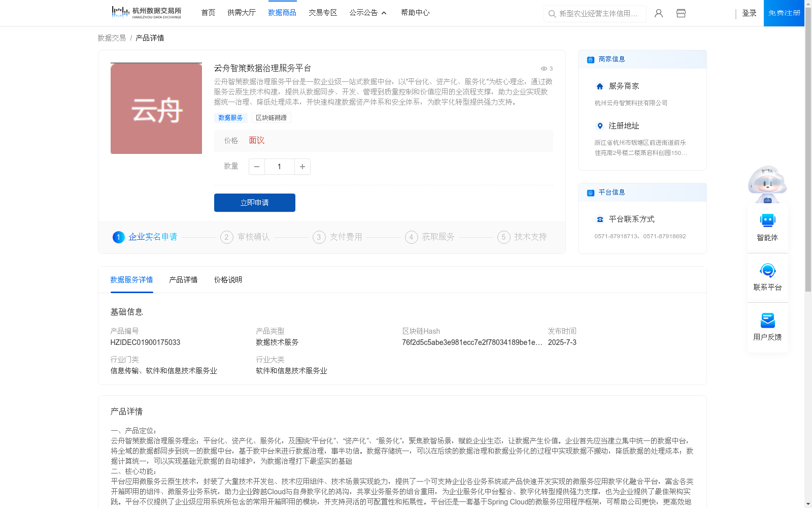Screen dimensions: 812x508
Task: Click the 云舟 product thumbnail image
Action: (x=156, y=108)
